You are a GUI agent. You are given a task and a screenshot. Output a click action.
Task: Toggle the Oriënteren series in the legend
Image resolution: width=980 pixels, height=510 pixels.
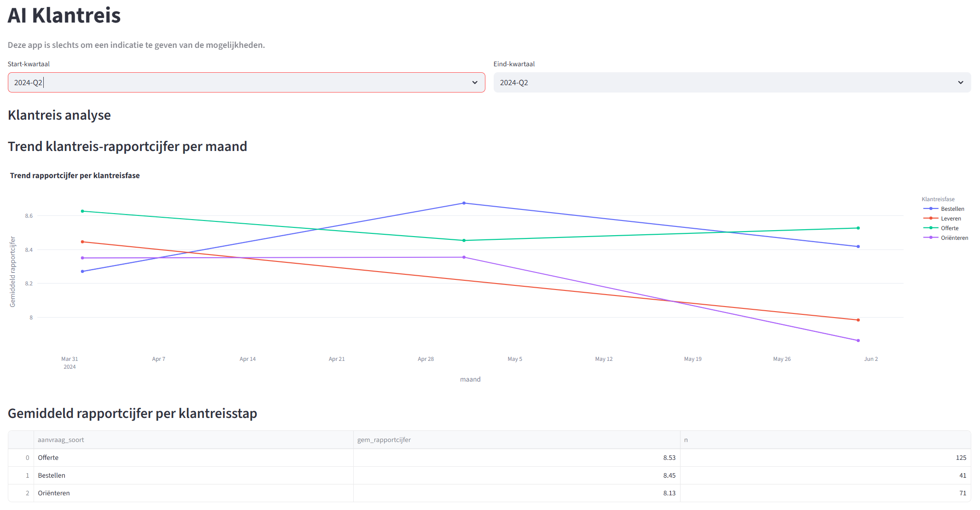(954, 238)
